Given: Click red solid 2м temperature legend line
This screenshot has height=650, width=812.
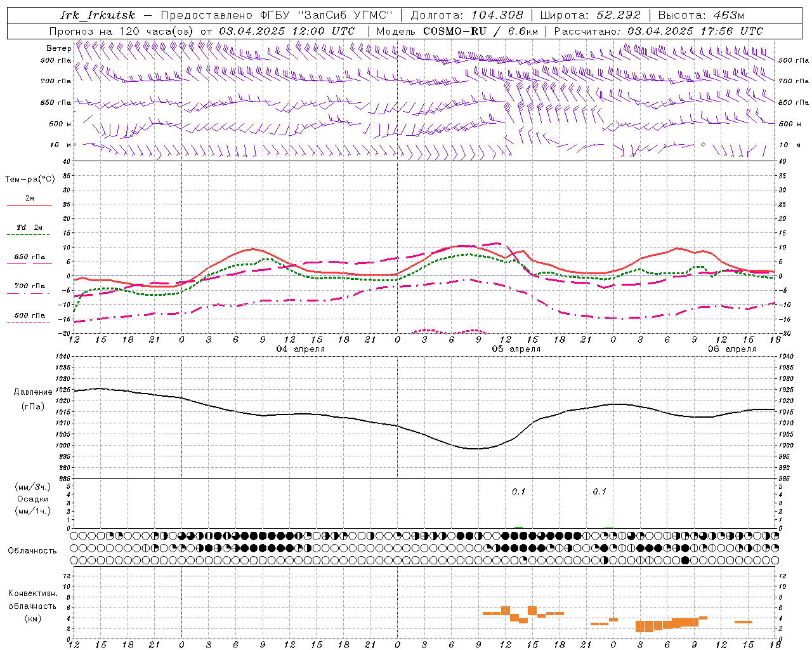Looking at the screenshot, I should pyautogui.click(x=29, y=206).
